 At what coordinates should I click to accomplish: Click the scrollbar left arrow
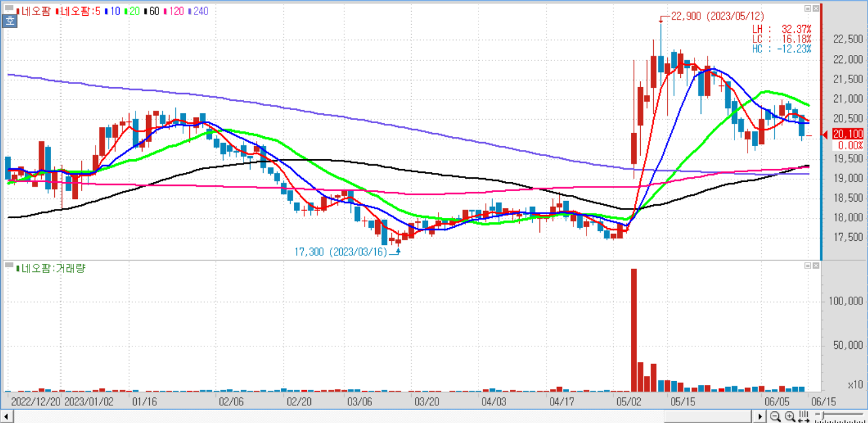click(x=7, y=416)
